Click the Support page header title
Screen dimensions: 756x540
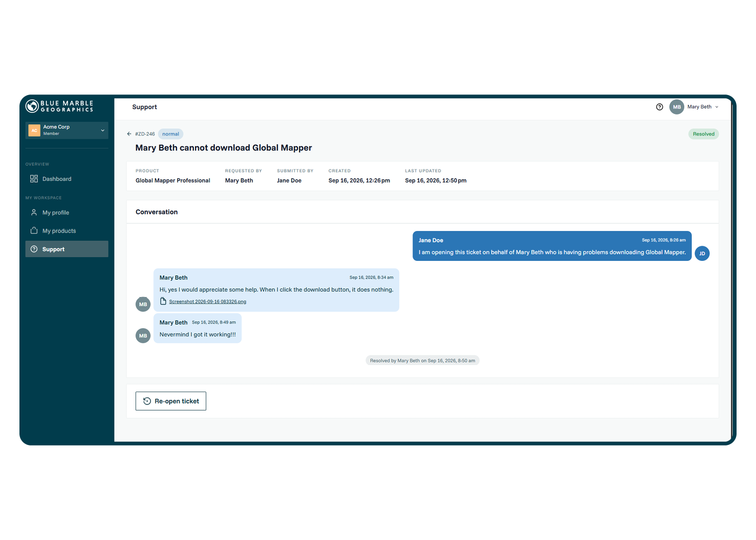[145, 107]
